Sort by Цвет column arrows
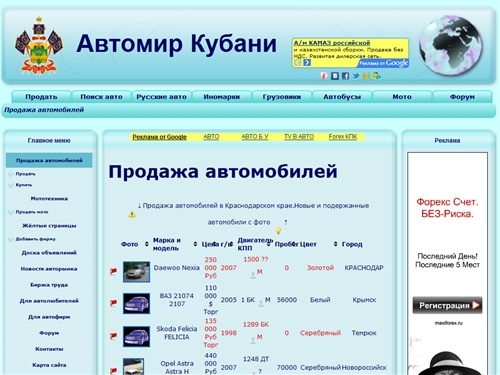Viewport: 500px width, 375px height. (335, 244)
